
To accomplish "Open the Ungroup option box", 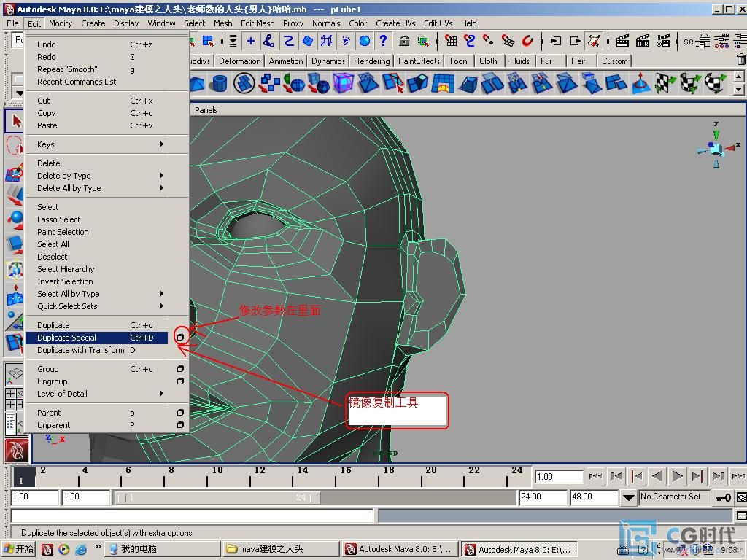I will [180, 381].
